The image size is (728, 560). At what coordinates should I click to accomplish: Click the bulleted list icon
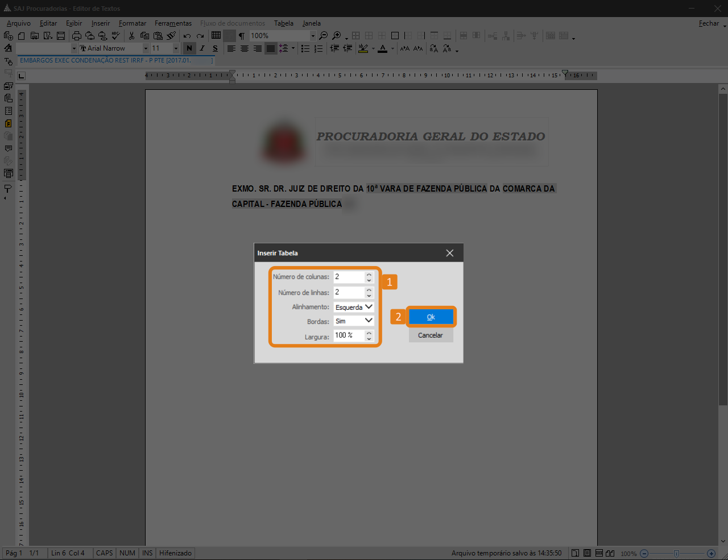tap(305, 49)
